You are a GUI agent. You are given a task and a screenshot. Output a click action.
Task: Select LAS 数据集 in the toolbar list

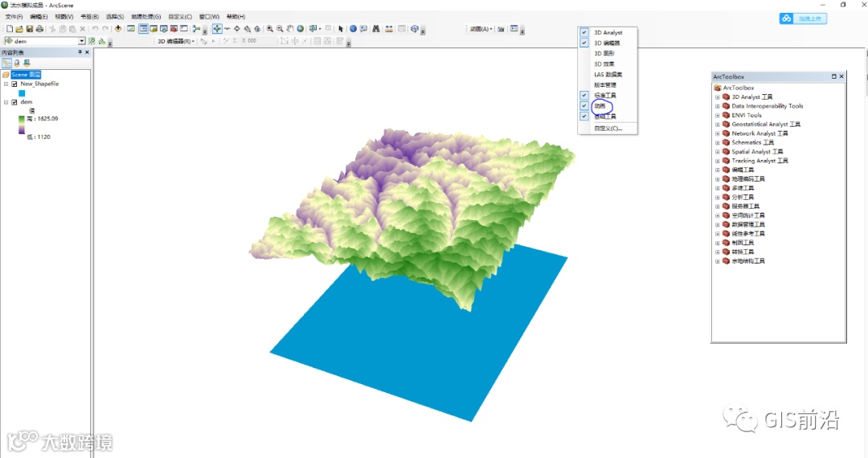pos(608,75)
